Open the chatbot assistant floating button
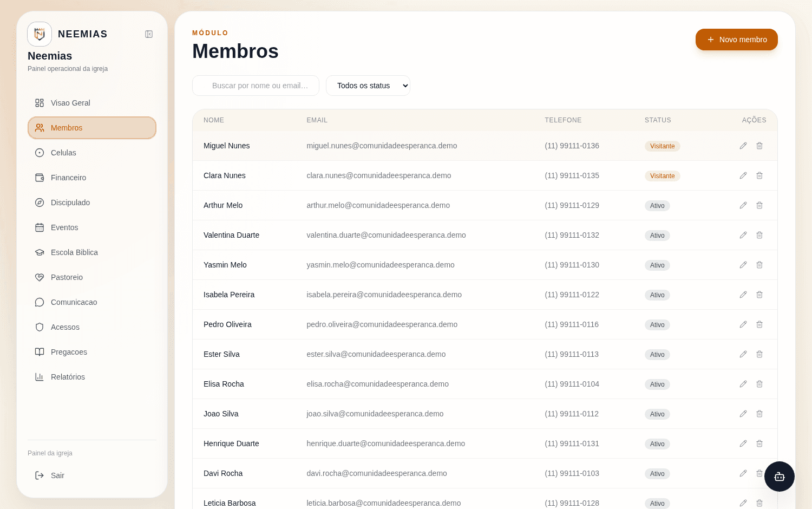This screenshot has width=812, height=509. tap(779, 477)
